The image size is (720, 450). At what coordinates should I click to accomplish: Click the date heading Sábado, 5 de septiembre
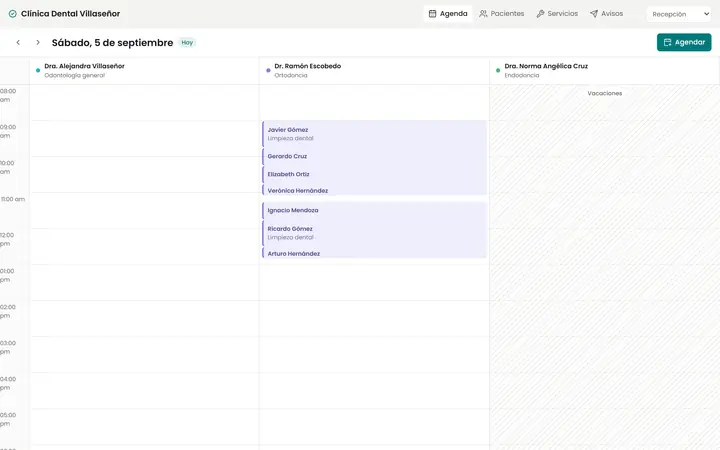pyautogui.click(x=112, y=43)
